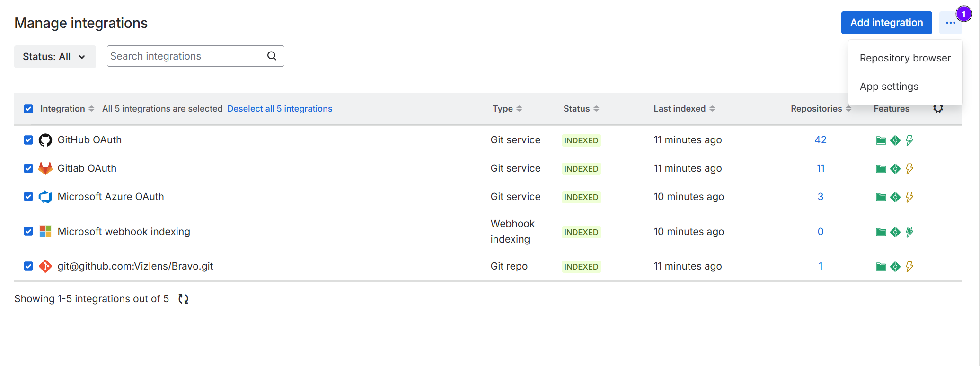Deselect the Microsoft webhook indexing checkbox
980x366 pixels.
[28, 231]
